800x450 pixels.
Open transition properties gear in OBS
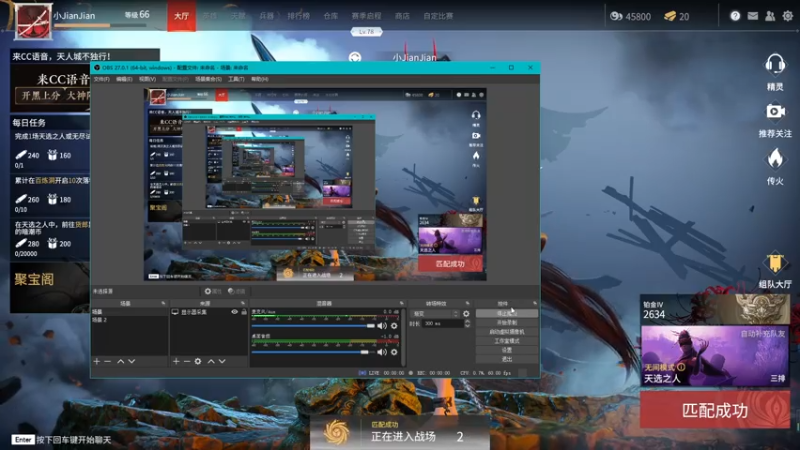click(x=466, y=314)
